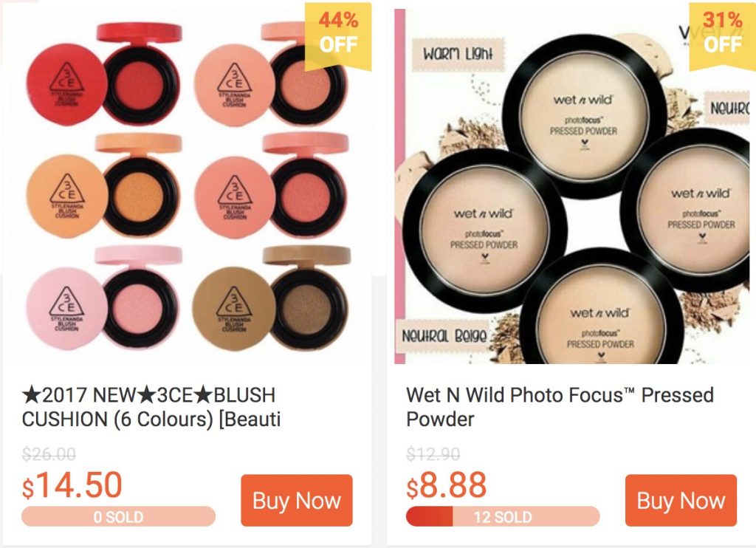Click the $8.88 sale price
The height and width of the screenshot is (548, 756).
[x=447, y=485]
